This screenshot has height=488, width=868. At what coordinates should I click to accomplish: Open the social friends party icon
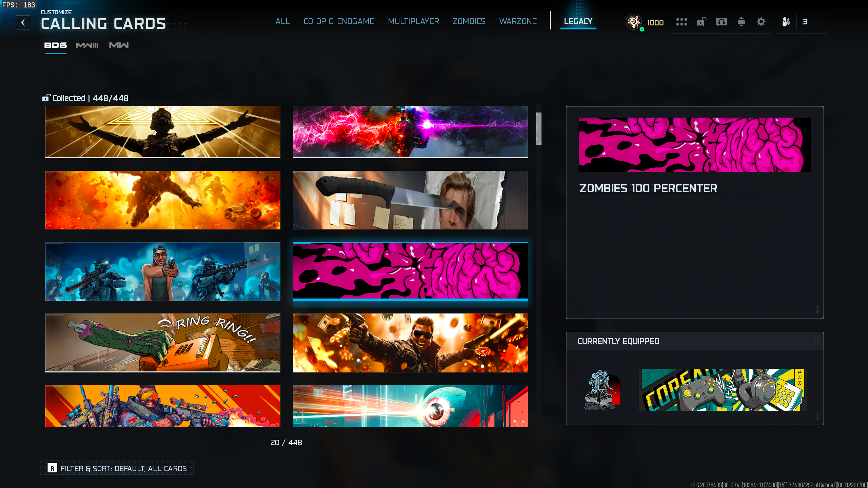[x=786, y=22]
